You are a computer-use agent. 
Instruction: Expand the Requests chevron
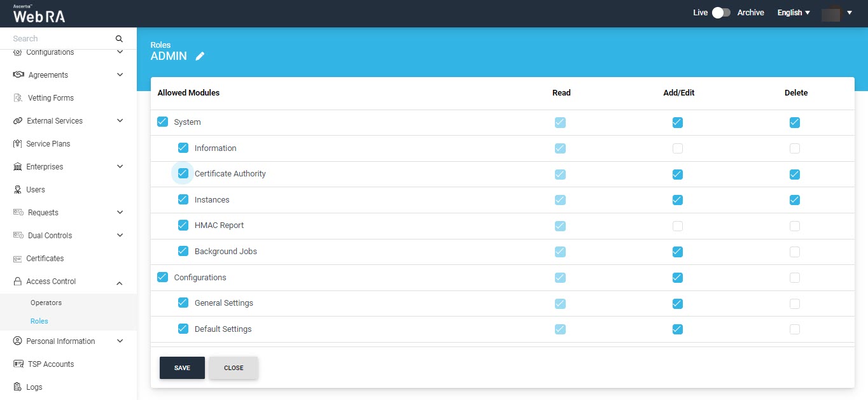tap(120, 212)
